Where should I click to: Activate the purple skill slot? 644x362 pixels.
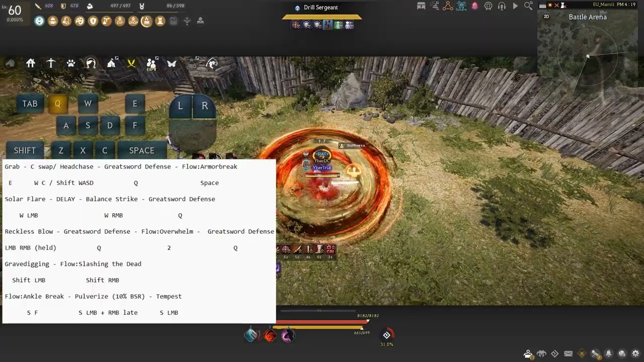click(x=288, y=335)
